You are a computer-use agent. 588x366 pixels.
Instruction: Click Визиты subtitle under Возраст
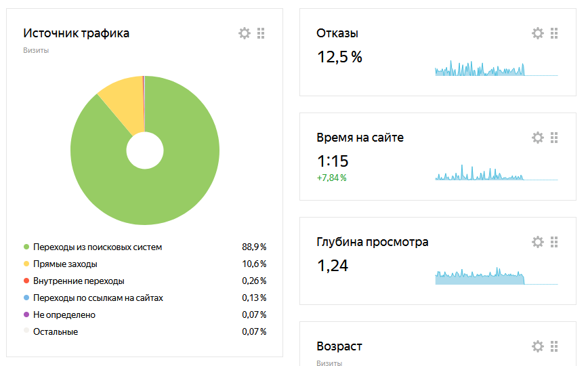[329, 363]
